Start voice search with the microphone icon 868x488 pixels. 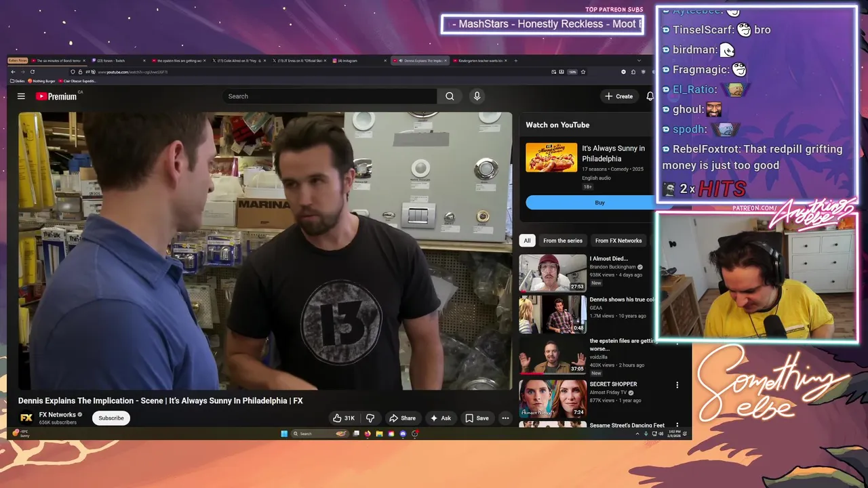477,96
